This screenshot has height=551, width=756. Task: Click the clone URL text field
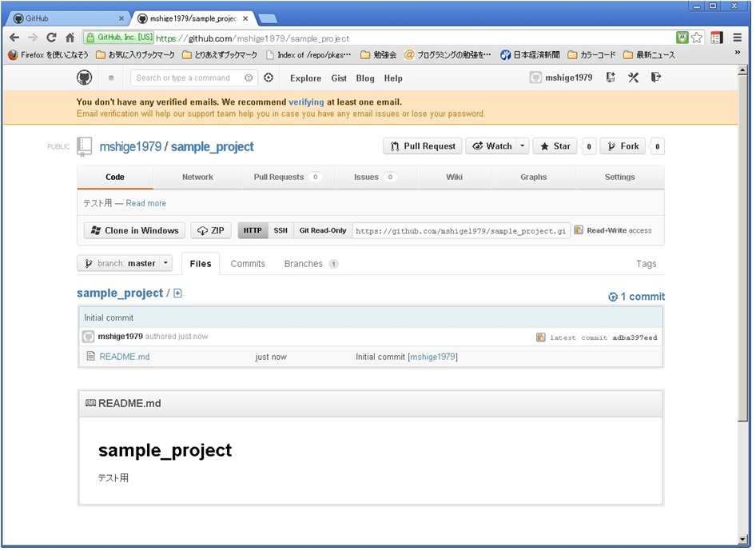(461, 230)
